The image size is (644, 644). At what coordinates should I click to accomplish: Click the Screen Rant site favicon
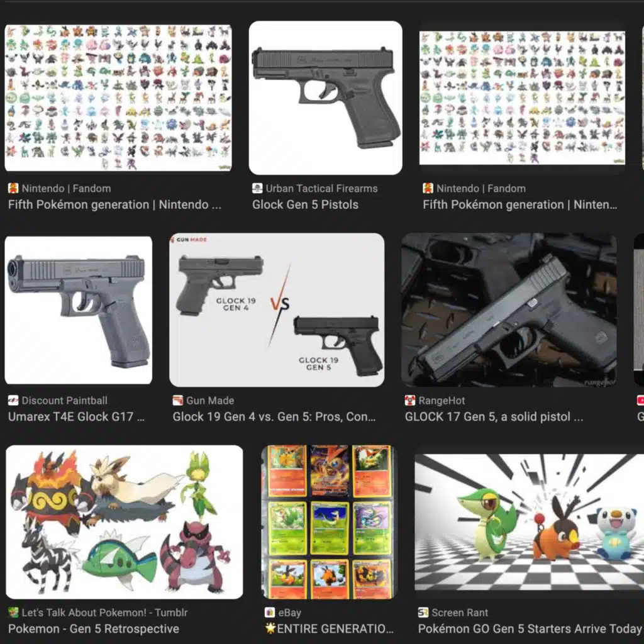pyautogui.click(x=423, y=613)
